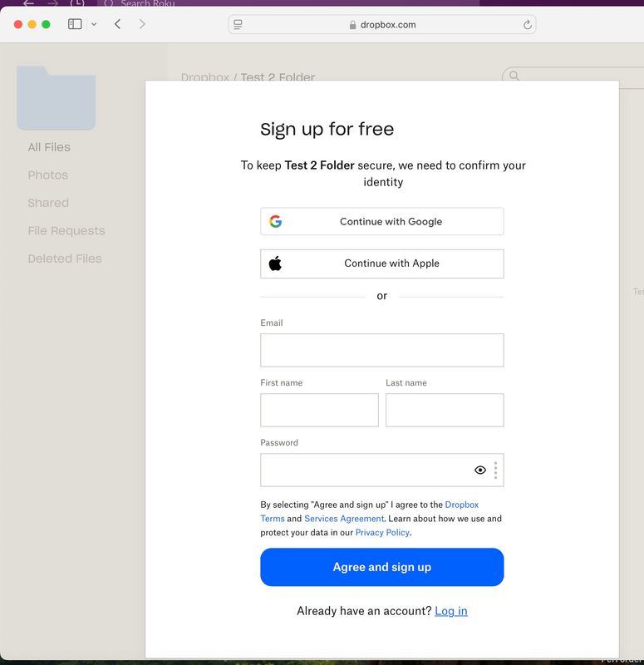This screenshot has height=665, width=644.
Task: Click into the First name field
Action: [319, 410]
